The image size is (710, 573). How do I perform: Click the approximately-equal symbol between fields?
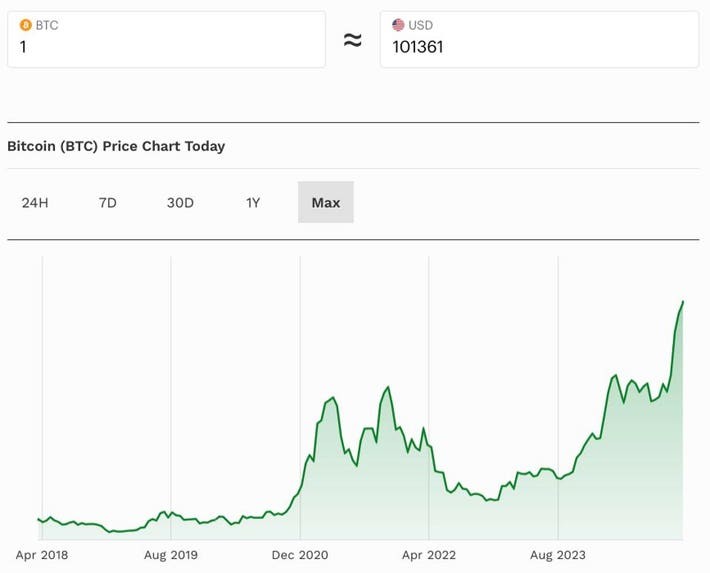[x=352, y=40]
